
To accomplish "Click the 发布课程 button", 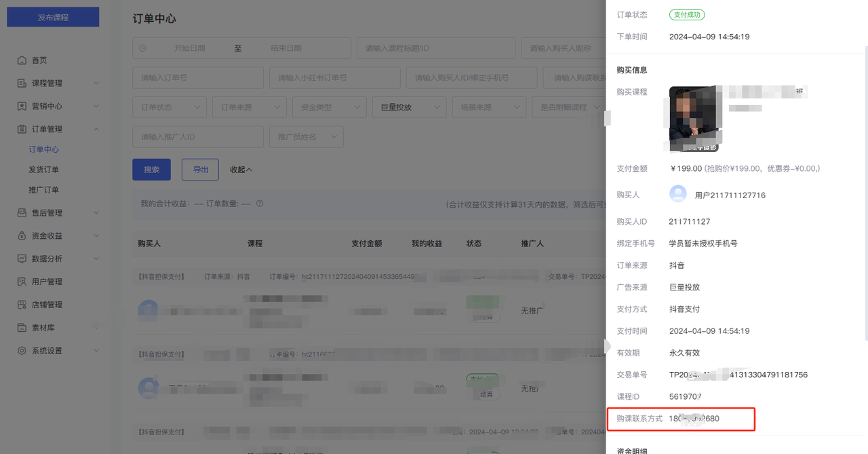I will point(53,17).
